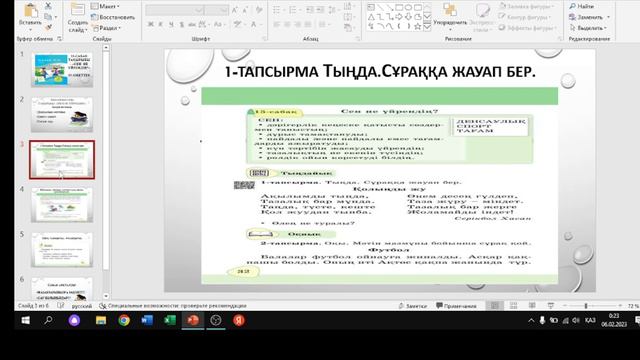This screenshot has width=640, height=360.
Task: Open Google Chrome from the taskbar
Action: (124, 320)
